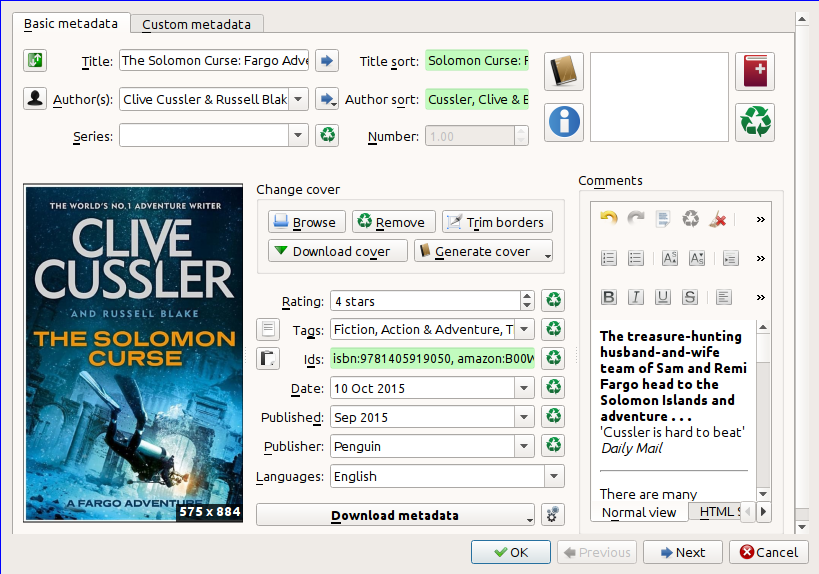819x574 pixels.
Task: Click the Comments text scrollbar down arrow
Action: pos(763,494)
